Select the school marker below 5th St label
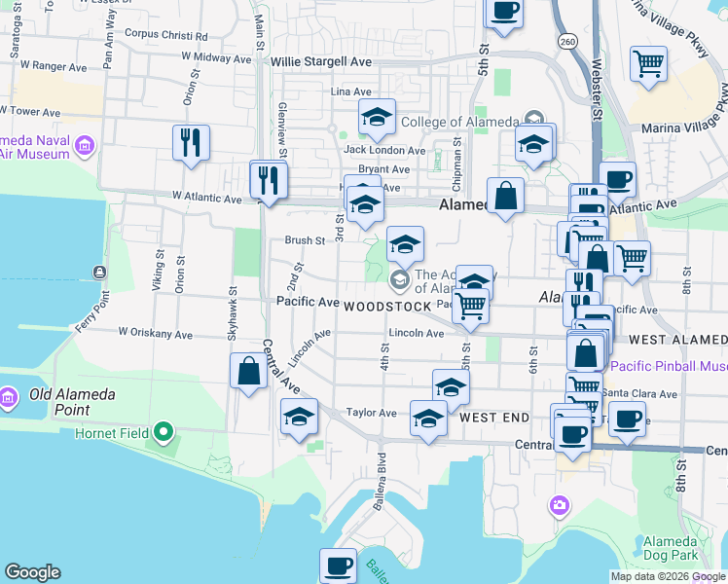Screen dimensions: 728x584 pos(451,390)
